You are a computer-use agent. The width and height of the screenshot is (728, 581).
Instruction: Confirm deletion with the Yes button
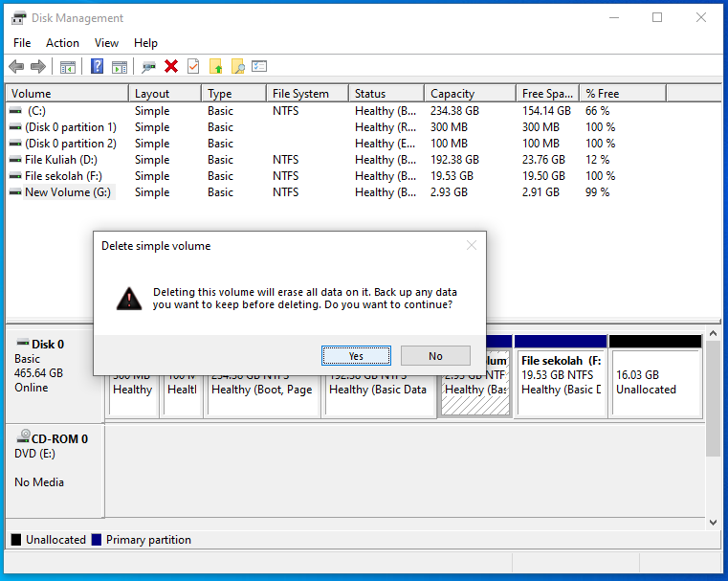tap(356, 356)
